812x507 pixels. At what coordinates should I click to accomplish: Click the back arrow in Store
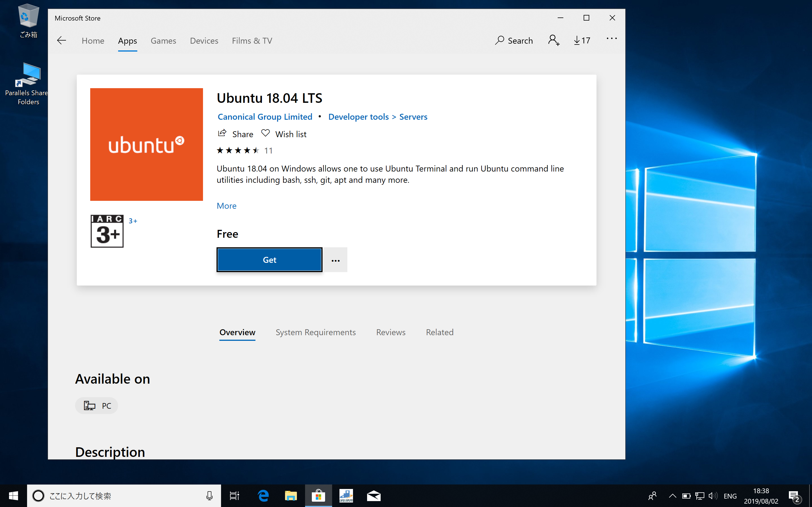coord(61,41)
